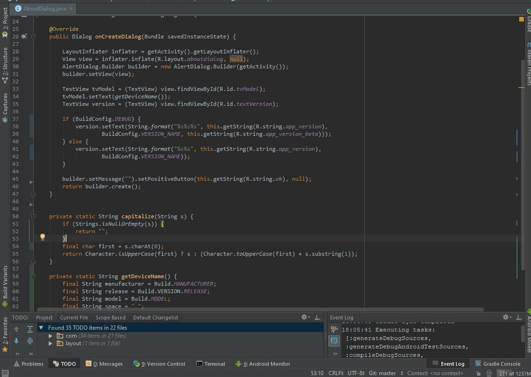Open the Project tool window sidebar
This screenshot has width=531, height=377.
tap(5, 22)
